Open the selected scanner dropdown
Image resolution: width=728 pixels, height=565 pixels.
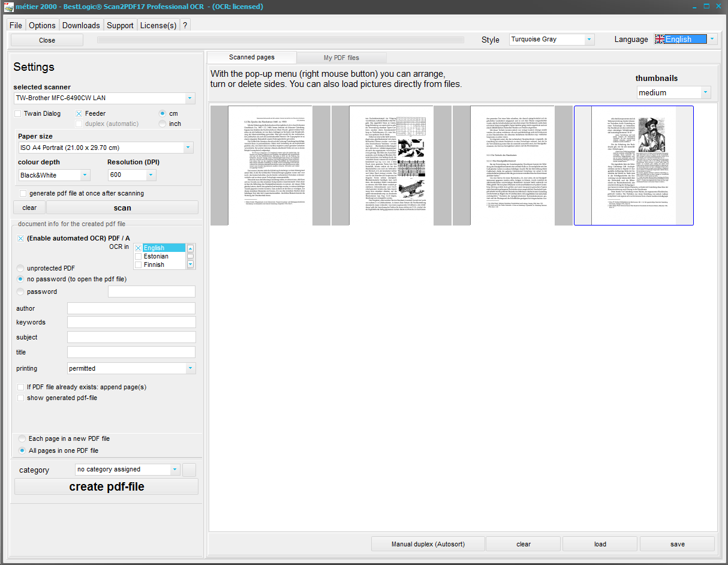[x=190, y=98]
